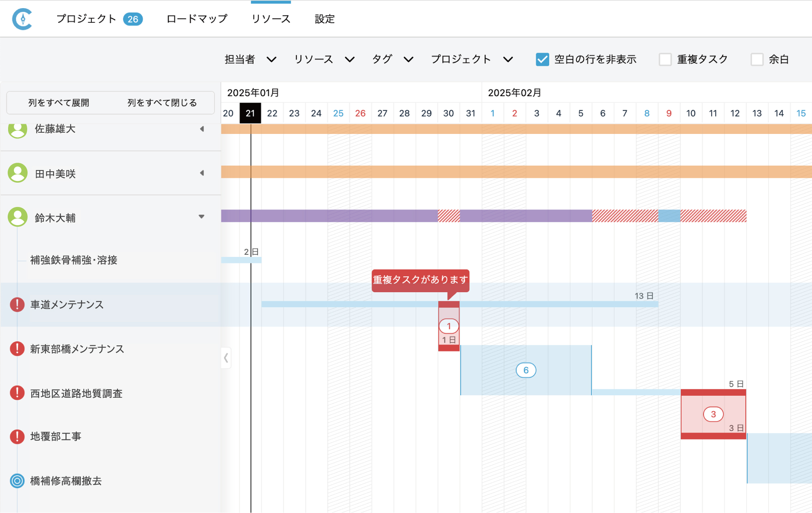Collapse 鈴木大輔's task rows with the chevron

tap(201, 217)
